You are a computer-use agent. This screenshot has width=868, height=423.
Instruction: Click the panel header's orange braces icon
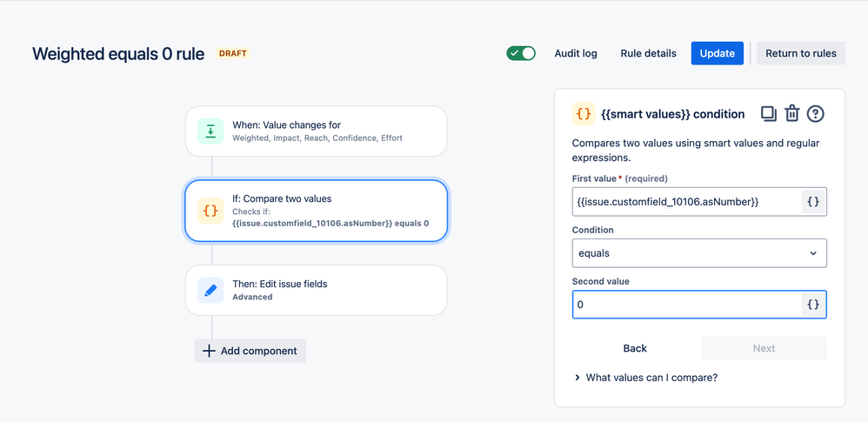[x=584, y=114]
